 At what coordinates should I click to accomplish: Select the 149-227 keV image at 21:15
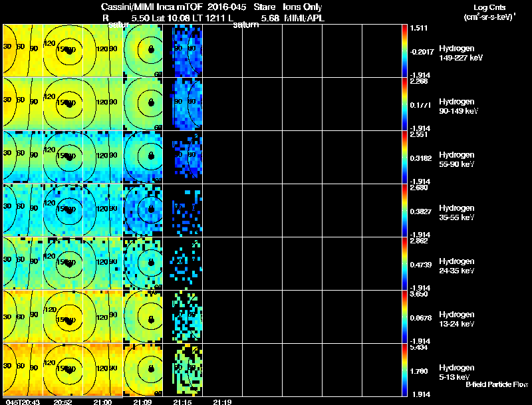click(x=182, y=51)
